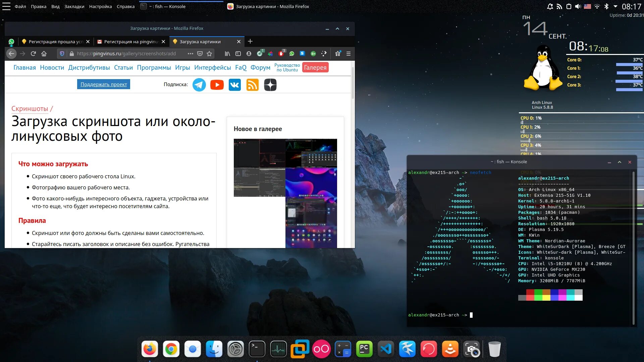The height and width of the screenshot is (362, 644).
Task: Open Firefox hamburger menu
Action: tap(348, 54)
